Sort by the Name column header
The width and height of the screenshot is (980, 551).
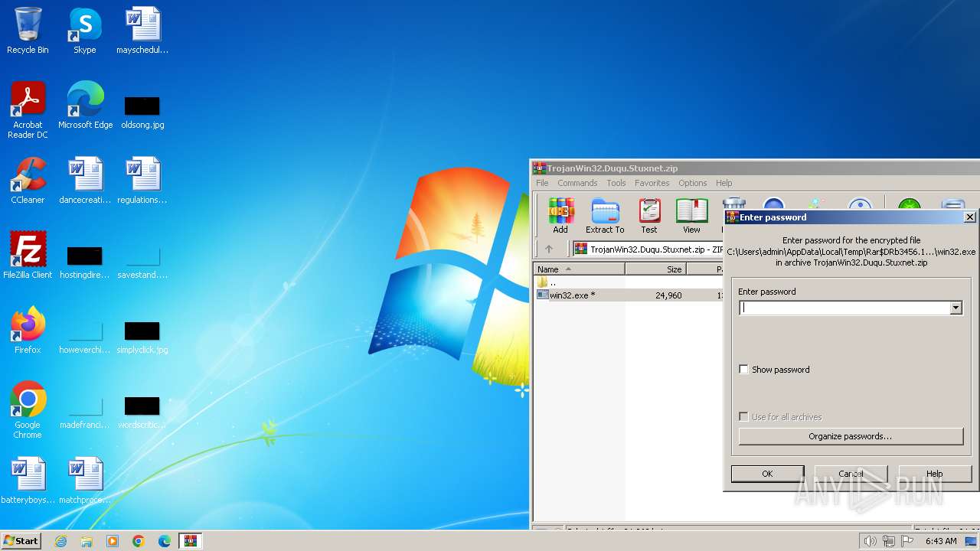pyautogui.click(x=580, y=269)
